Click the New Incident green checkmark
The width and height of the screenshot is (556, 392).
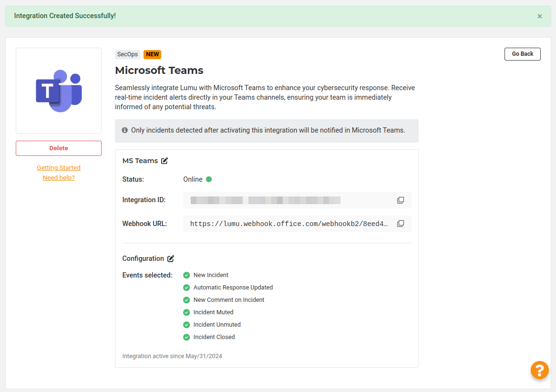click(x=186, y=275)
